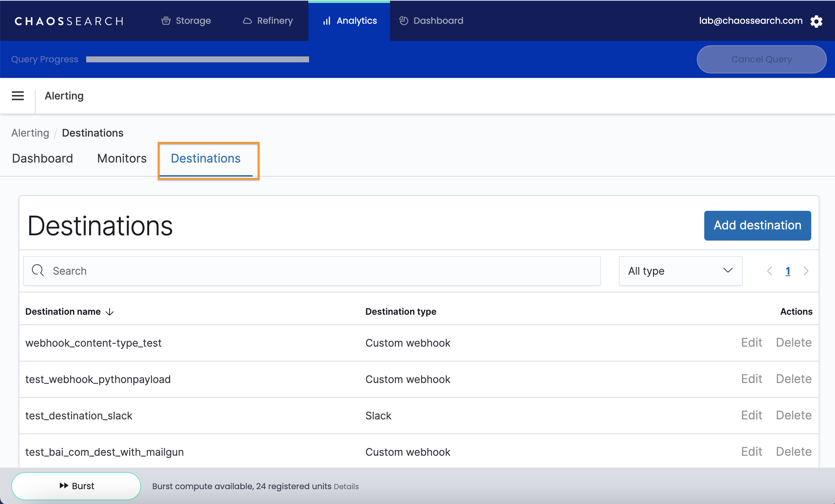The image size is (835, 504).
Task: Open the Dashboard alerting tab
Action: click(x=42, y=158)
